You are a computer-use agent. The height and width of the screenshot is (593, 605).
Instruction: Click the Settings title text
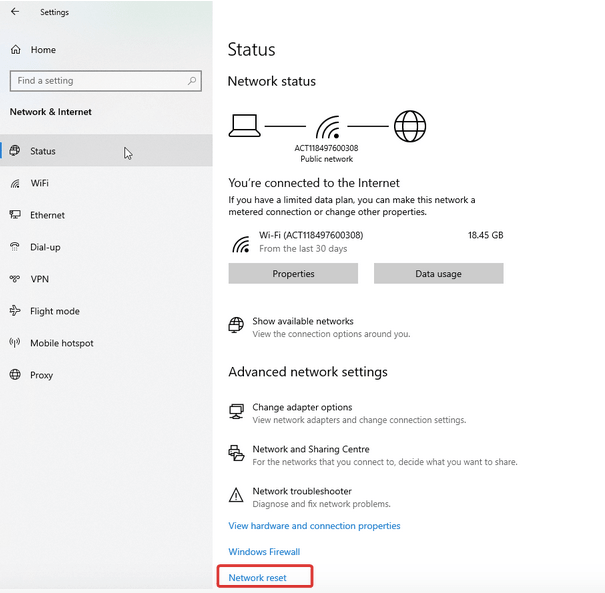(x=54, y=12)
